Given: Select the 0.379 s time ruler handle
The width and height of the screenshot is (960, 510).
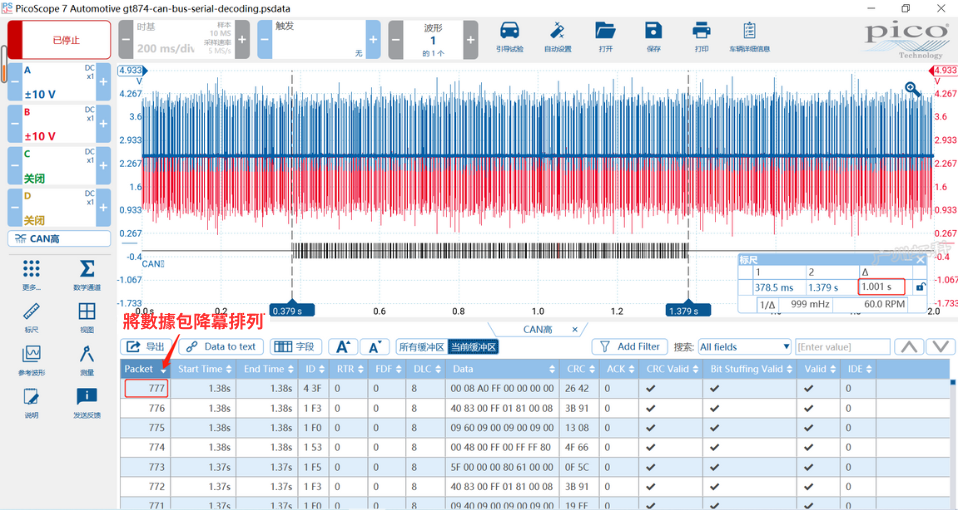Looking at the screenshot, I should click(292, 310).
